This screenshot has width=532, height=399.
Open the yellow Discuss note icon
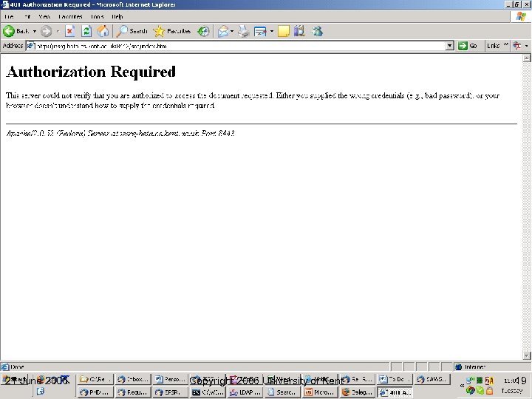tap(283, 31)
